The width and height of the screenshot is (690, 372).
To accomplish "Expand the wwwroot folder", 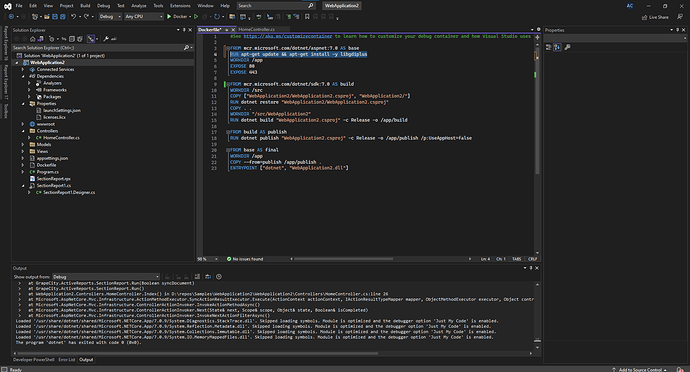I will click(23, 124).
